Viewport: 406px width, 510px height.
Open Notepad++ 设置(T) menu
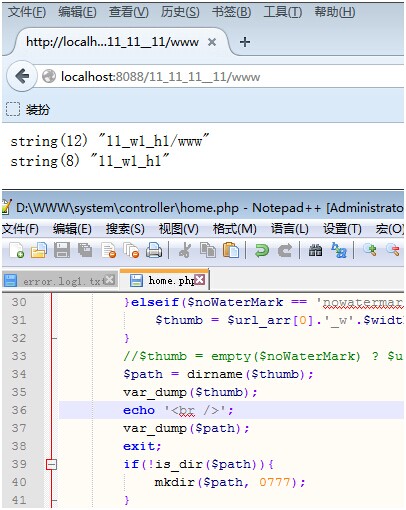pos(342,229)
